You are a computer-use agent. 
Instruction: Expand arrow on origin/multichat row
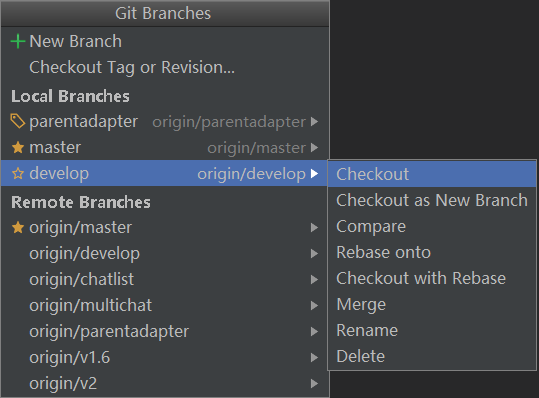tap(314, 306)
